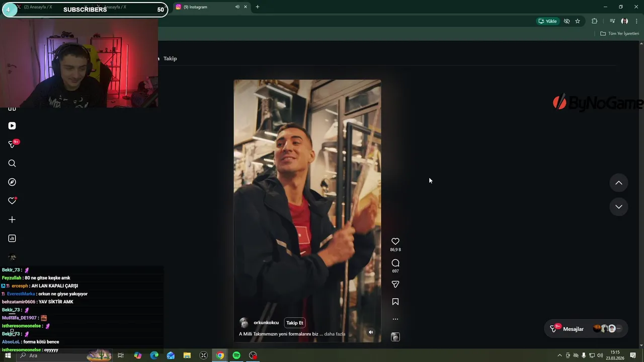Create new post with sidebar plus icon
Image resolution: width=644 pixels, height=362 pixels.
[x=12, y=220]
